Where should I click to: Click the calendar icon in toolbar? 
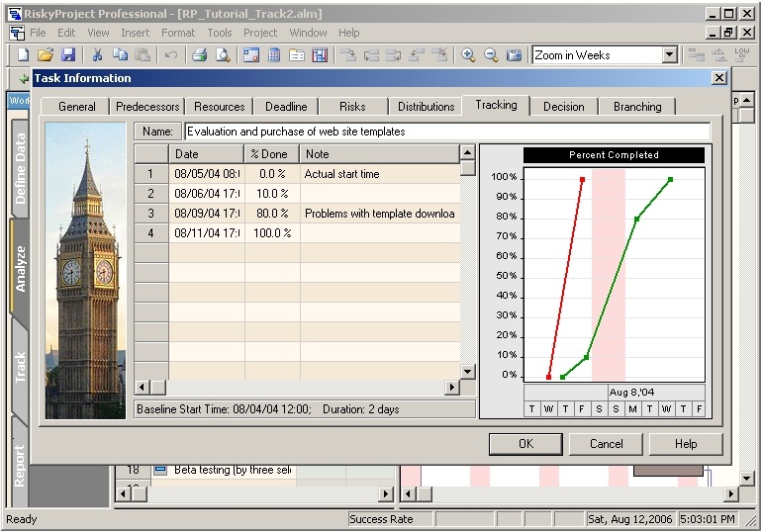pos(251,54)
